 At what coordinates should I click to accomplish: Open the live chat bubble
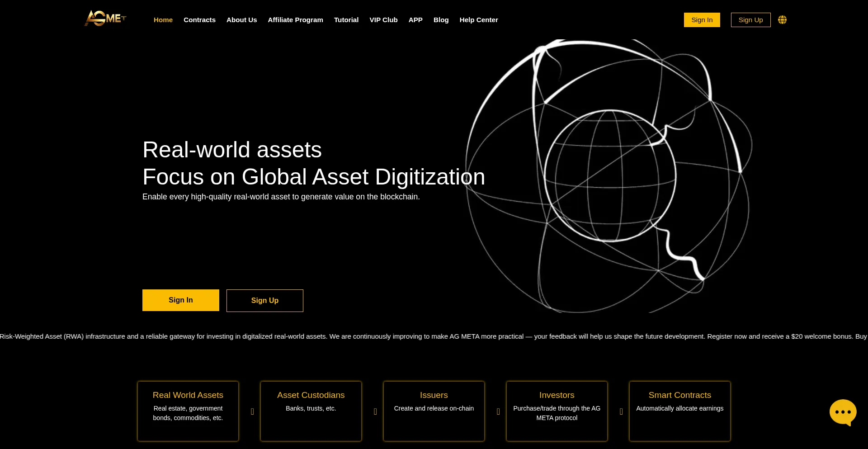coord(842,412)
